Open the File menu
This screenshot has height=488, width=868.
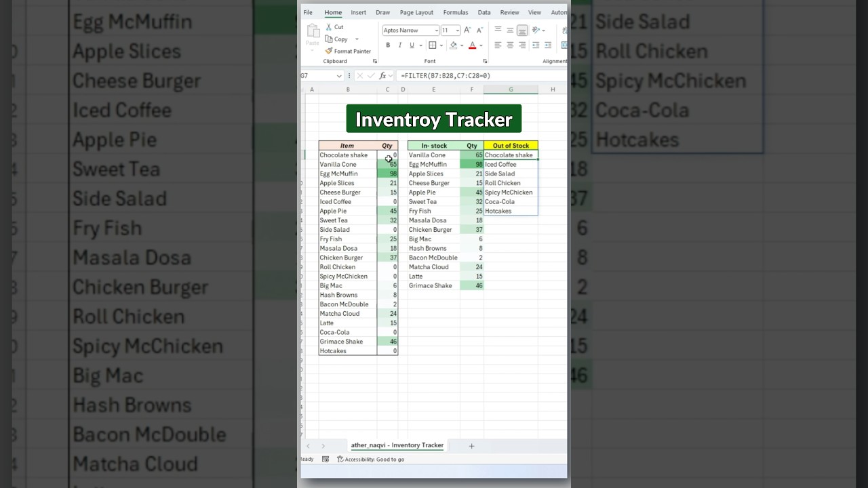pyautogui.click(x=308, y=12)
